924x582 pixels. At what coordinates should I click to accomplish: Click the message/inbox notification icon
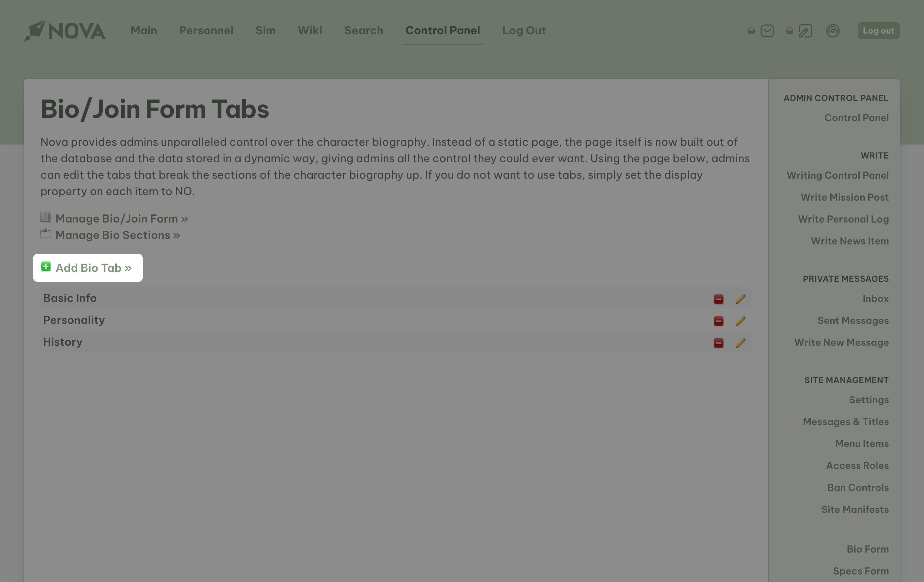[767, 30]
